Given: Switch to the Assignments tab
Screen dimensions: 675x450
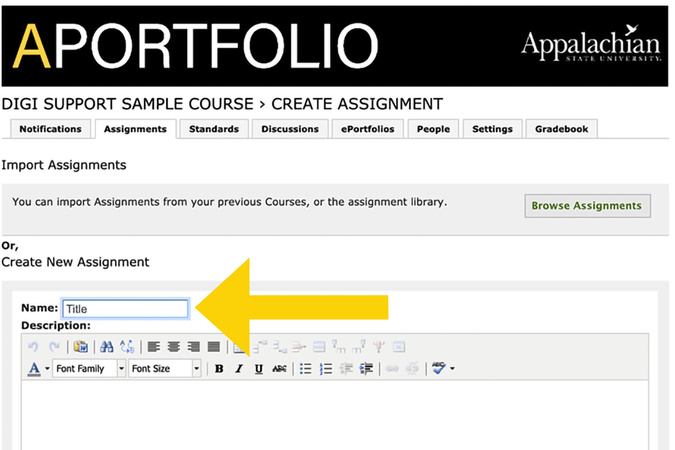Looking at the screenshot, I should pyautogui.click(x=135, y=129).
